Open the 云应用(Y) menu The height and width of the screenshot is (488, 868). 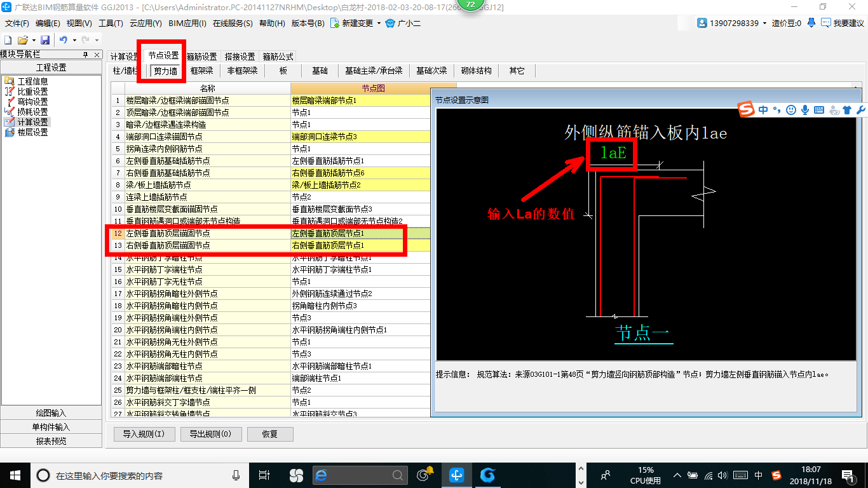point(146,23)
